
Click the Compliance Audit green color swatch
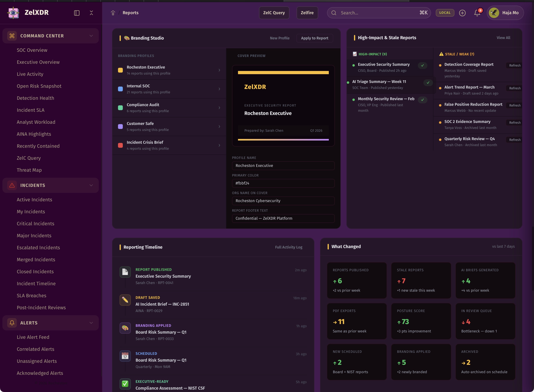click(120, 108)
